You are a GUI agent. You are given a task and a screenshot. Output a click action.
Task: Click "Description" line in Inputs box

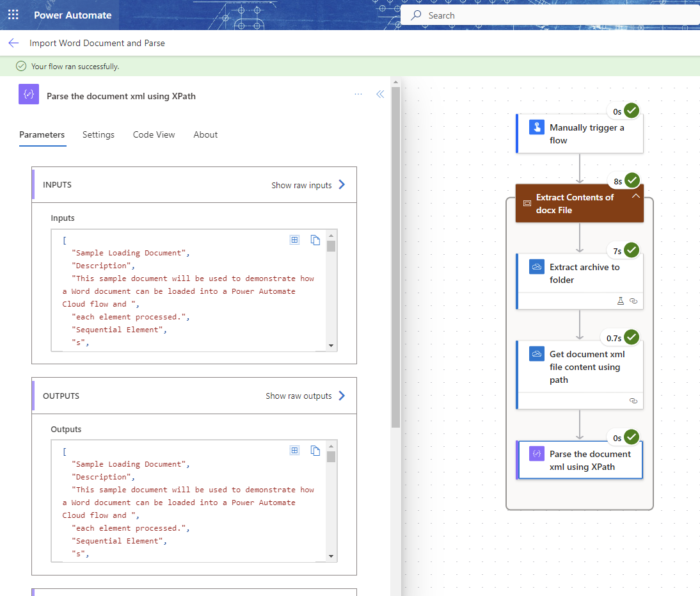(x=102, y=266)
